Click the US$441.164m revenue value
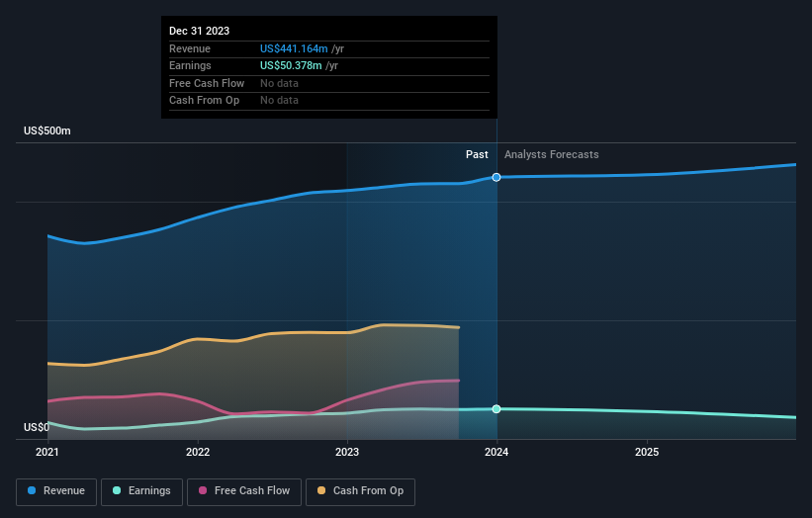812x518 pixels. (x=294, y=48)
